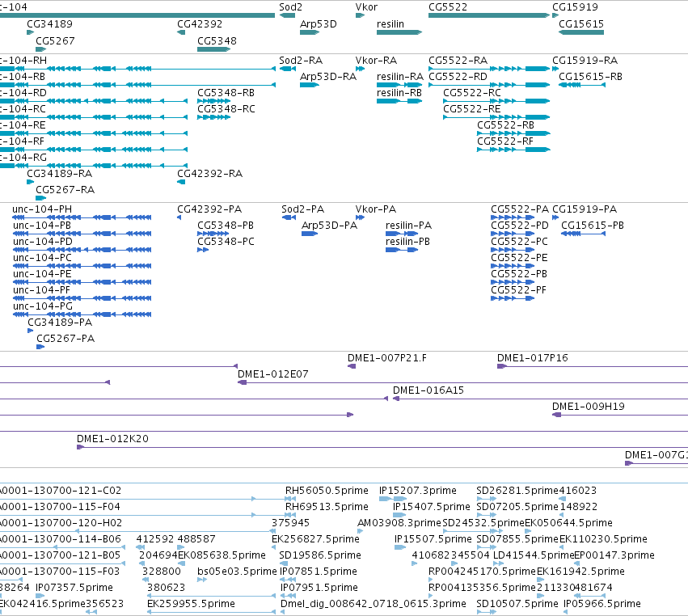Select the CG5522-RC transcript label
The image size is (688, 616).
point(472,93)
